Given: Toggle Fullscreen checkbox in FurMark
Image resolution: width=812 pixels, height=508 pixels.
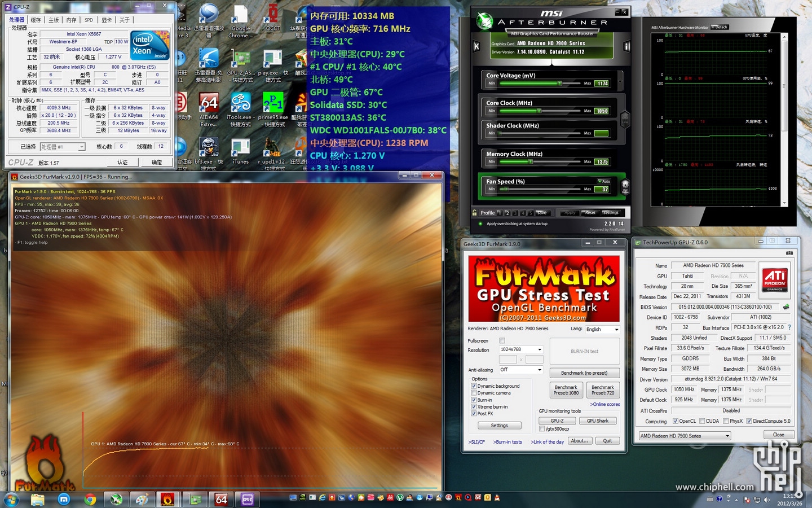Looking at the screenshot, I should (x=502, y=340).
